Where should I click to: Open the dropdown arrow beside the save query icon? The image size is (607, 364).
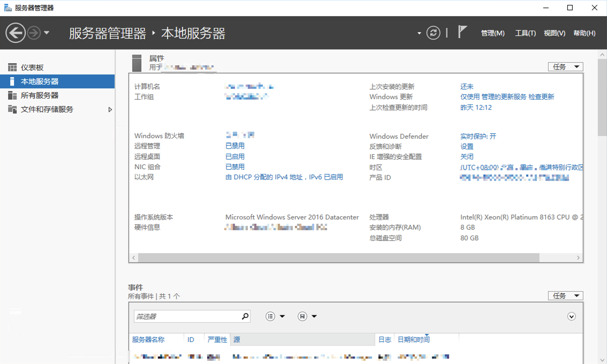pos(314,316)
